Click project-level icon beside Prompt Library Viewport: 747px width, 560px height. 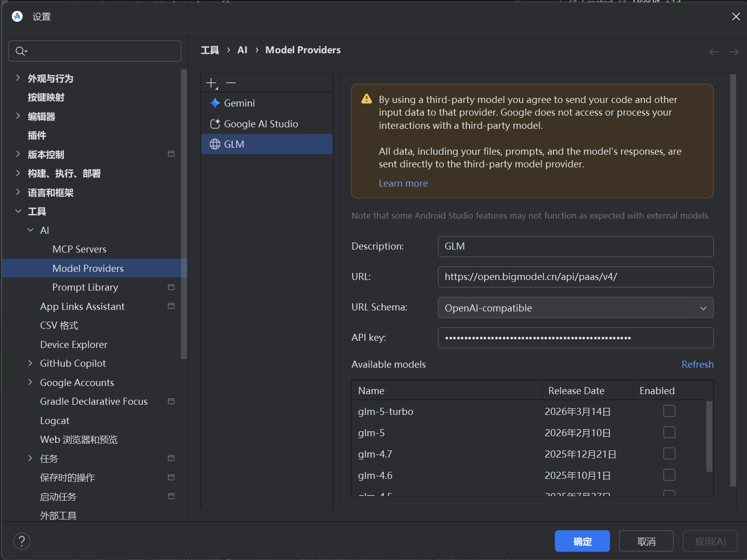(x=171, y=287)
